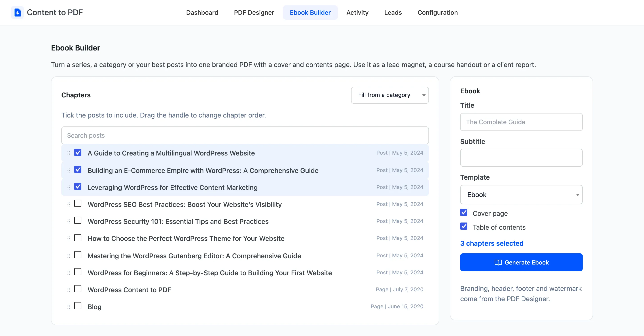
Task: Switch to the Activity tab
Action: coord(357,13)
